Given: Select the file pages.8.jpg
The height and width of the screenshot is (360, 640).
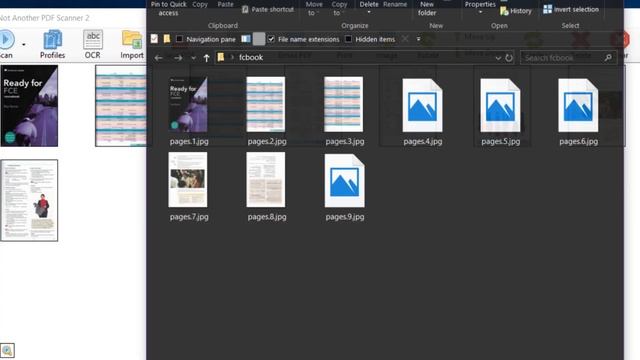Looking at the screenshot, I should click(267, 187).
